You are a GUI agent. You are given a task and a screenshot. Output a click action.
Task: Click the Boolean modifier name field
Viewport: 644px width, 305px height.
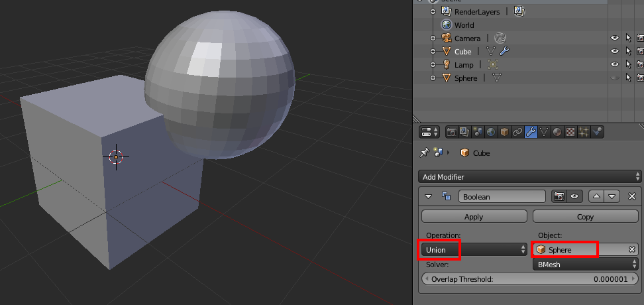502,196
